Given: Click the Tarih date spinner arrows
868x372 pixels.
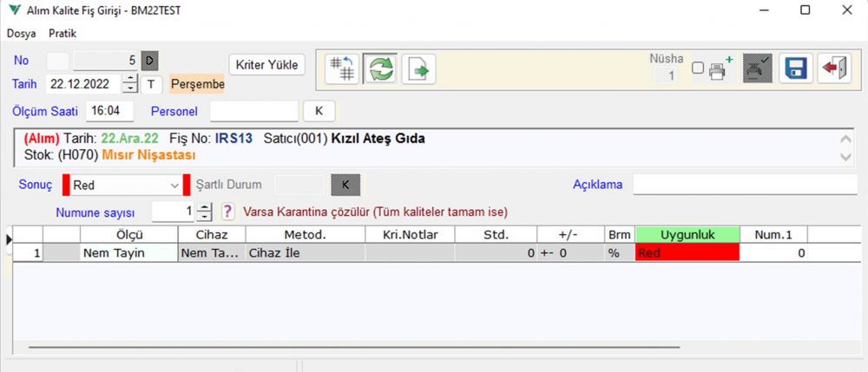Looking at the screenshot, I should click(130, 84).
